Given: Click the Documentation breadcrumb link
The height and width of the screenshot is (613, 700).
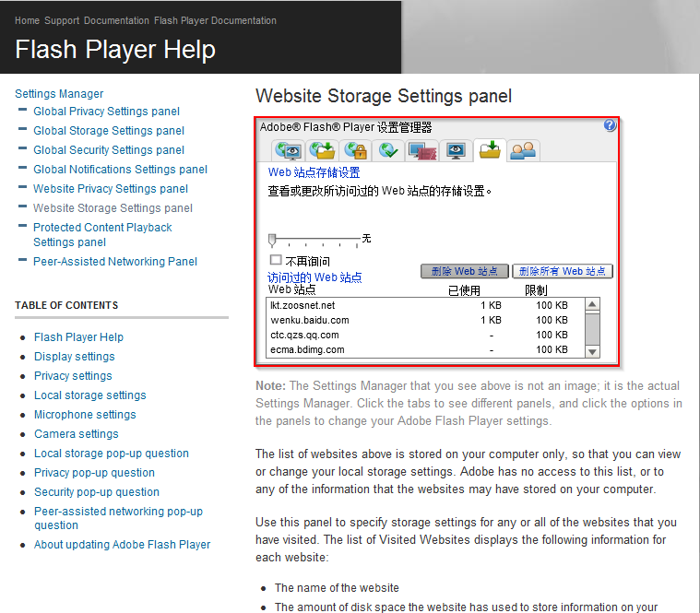Looking at the screenshot, I should (116, 20).
